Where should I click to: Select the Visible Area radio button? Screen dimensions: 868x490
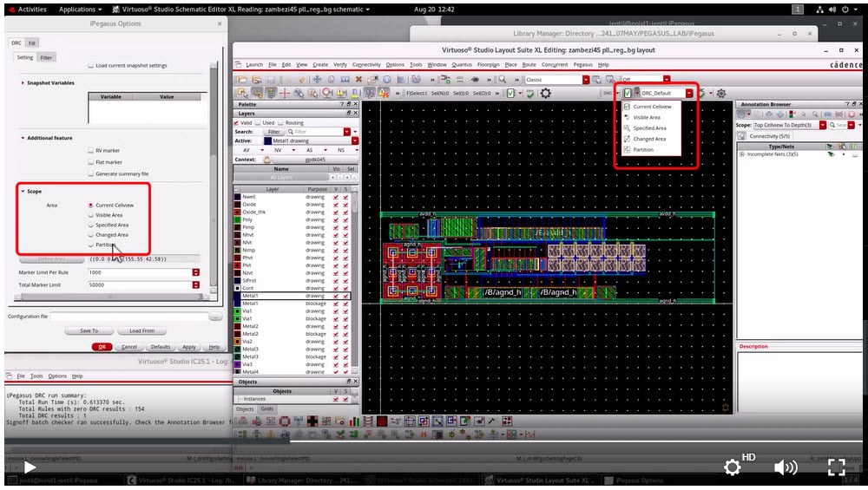click(x=90, y=215)
